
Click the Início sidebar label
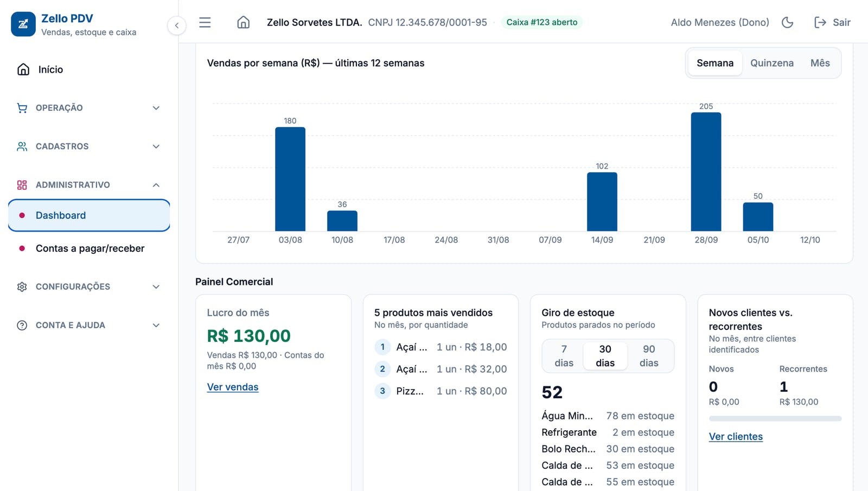coord(50,69)
